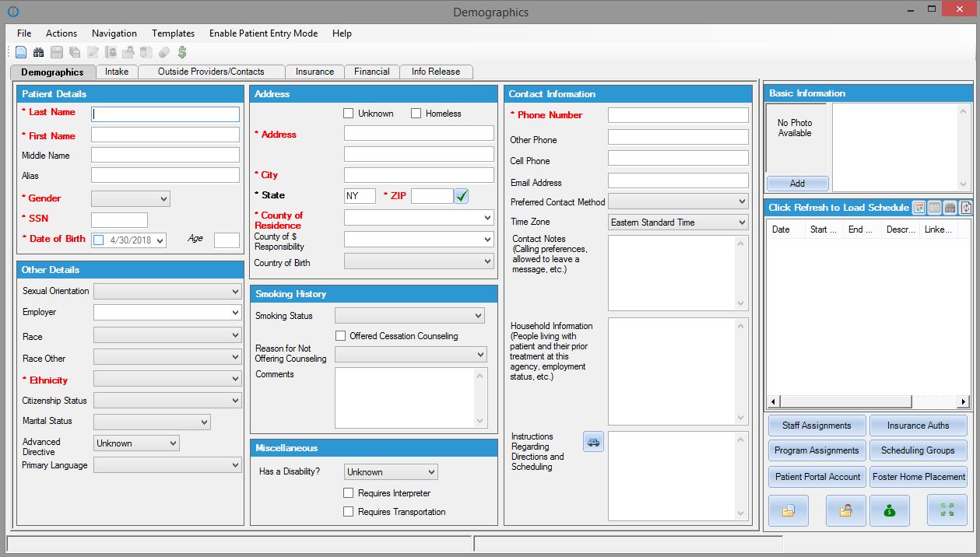Click the green dollar sign toolbar icon
This screenshot has height=557, width=980.
[x=182, y=52]
